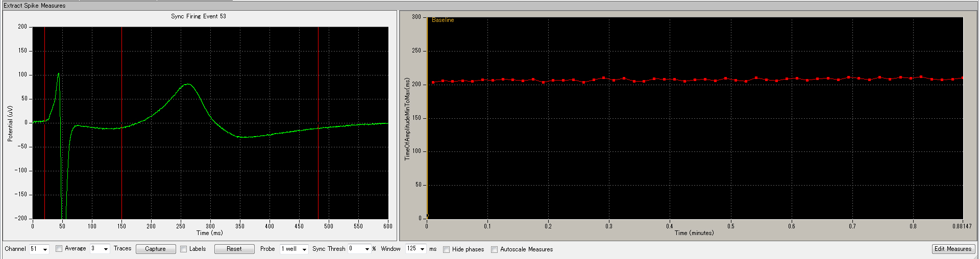Select the Extract Spike Measures tab title
The width and height of the screenshot is (980, 259).
click(x=35, y=6)
